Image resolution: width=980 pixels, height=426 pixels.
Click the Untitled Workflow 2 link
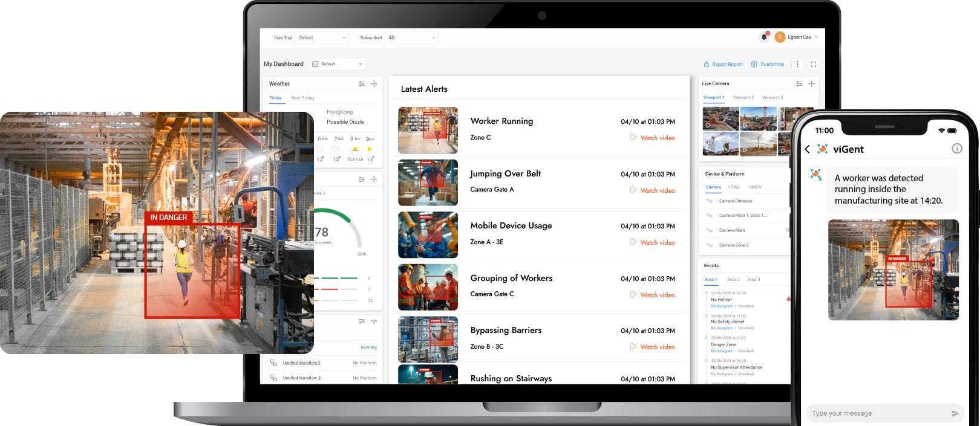click(301, 363)
